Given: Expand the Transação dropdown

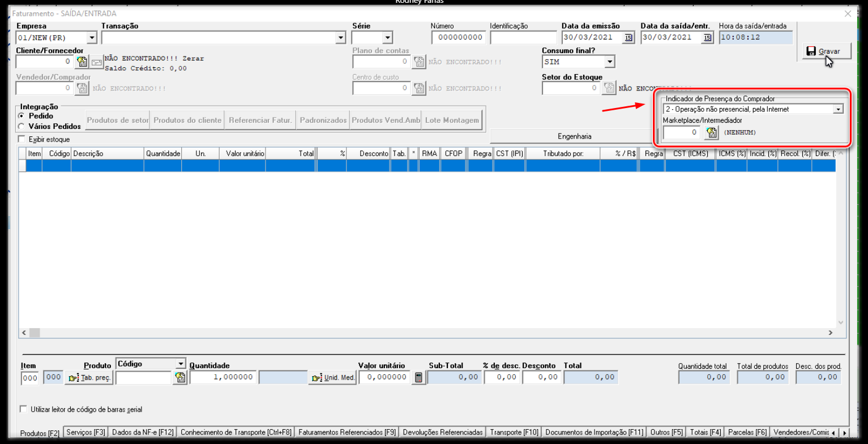Looking at the screenshot, I should point(340,38).
